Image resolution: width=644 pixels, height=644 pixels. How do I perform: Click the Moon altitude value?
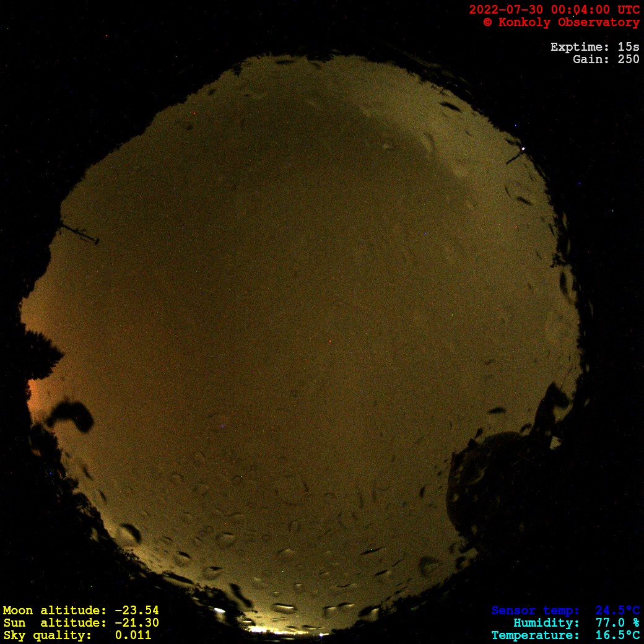point(136,611)
